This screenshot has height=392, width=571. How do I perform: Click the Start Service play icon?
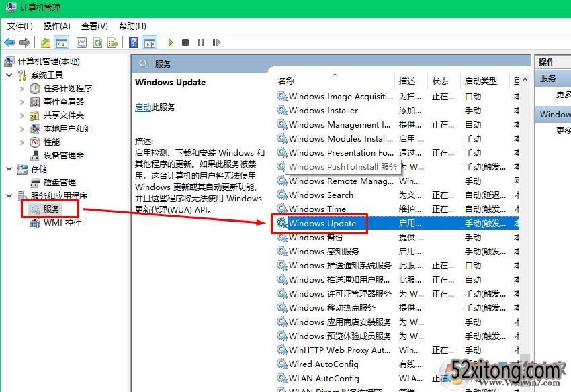(170, 42)
